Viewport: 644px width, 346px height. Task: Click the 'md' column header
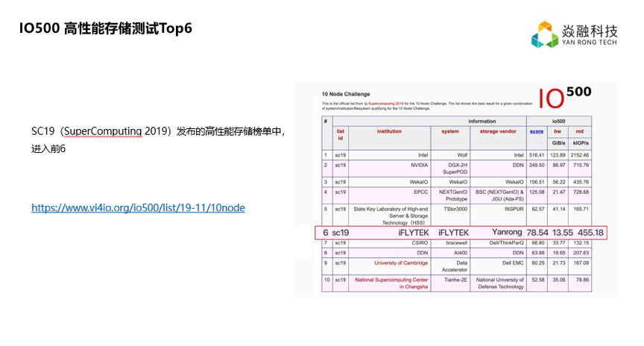pos(579,131)
